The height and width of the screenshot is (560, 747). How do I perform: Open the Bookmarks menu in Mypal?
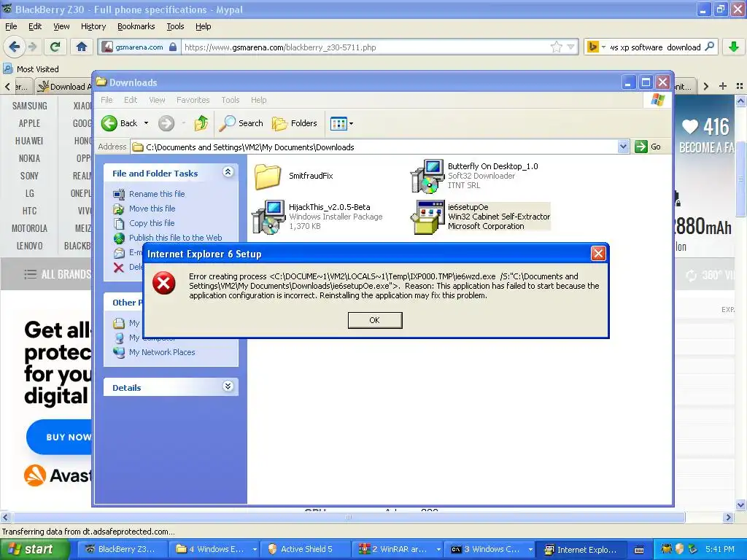(136, 26)
